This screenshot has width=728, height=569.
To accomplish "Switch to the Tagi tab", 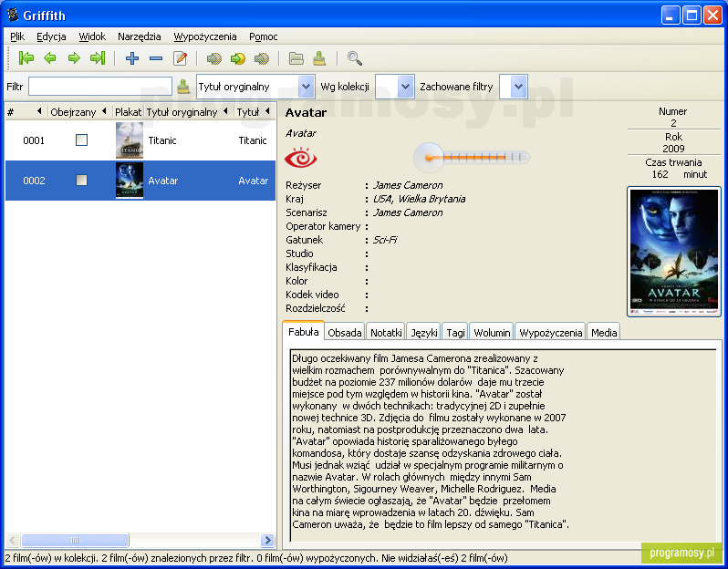I will (x=455, y=333).
